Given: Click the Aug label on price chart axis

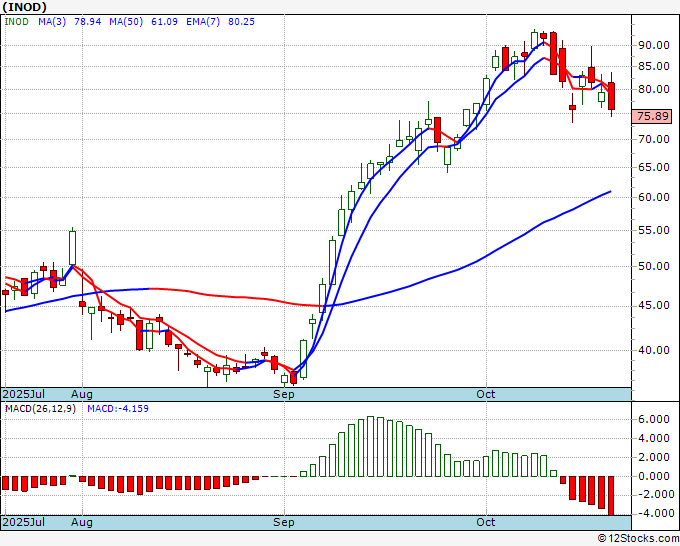Looking at the screenshot, I should 82,394.
